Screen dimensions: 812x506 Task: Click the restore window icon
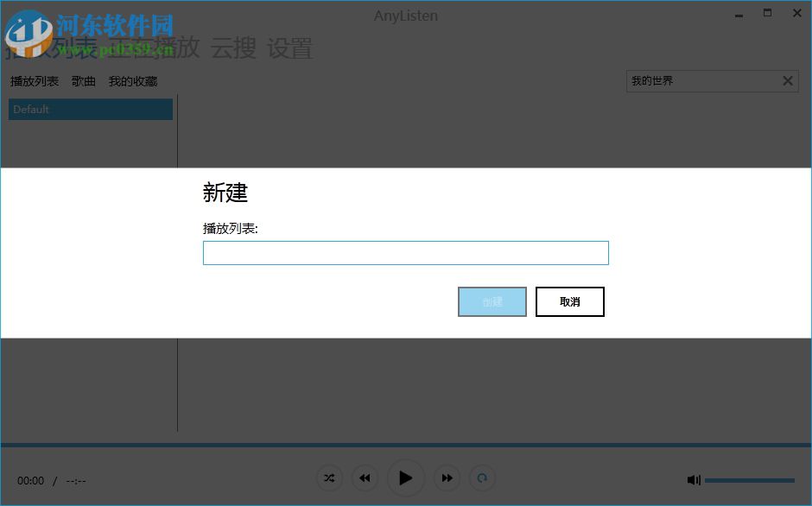766,13
